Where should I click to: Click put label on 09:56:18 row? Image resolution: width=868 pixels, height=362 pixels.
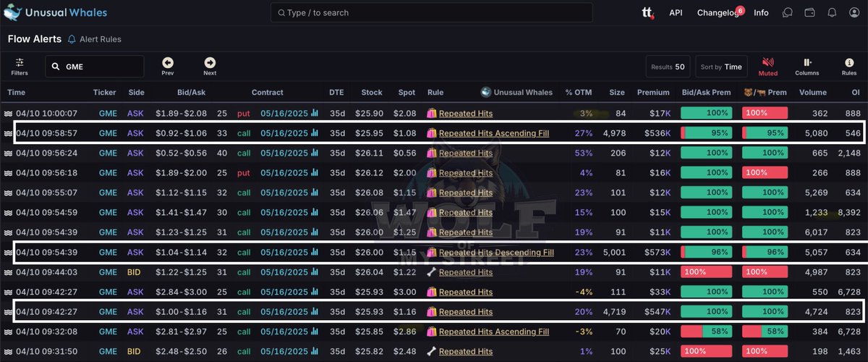coord(244,173)
